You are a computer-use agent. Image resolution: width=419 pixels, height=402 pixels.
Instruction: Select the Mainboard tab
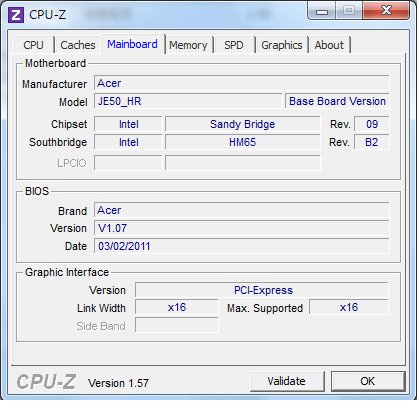pos(132,44)
